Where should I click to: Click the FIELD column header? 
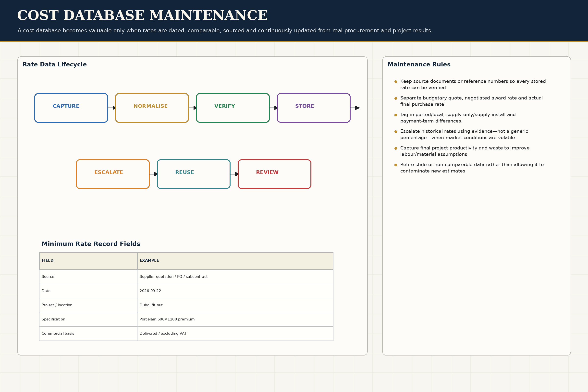(x=88, y=261)
